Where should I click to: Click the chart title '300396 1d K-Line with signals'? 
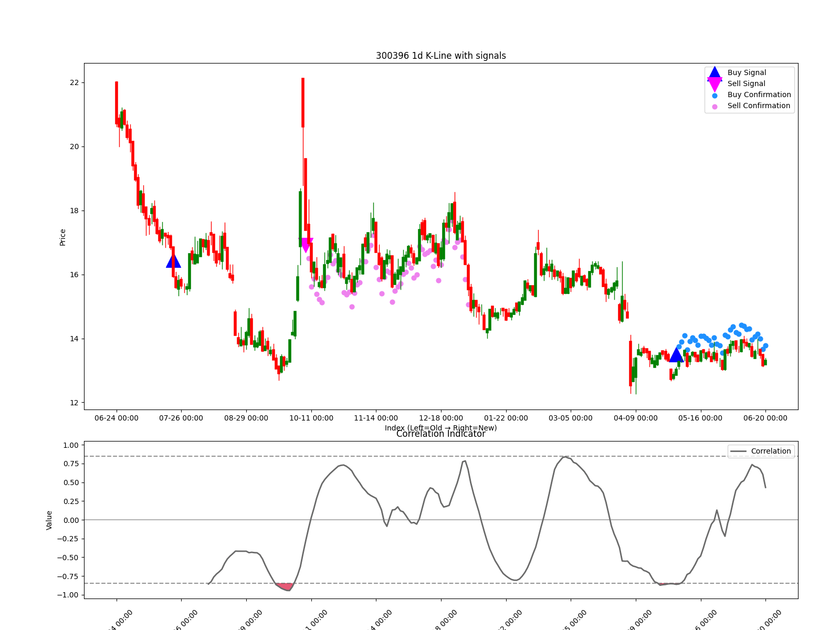coord(441,56)
